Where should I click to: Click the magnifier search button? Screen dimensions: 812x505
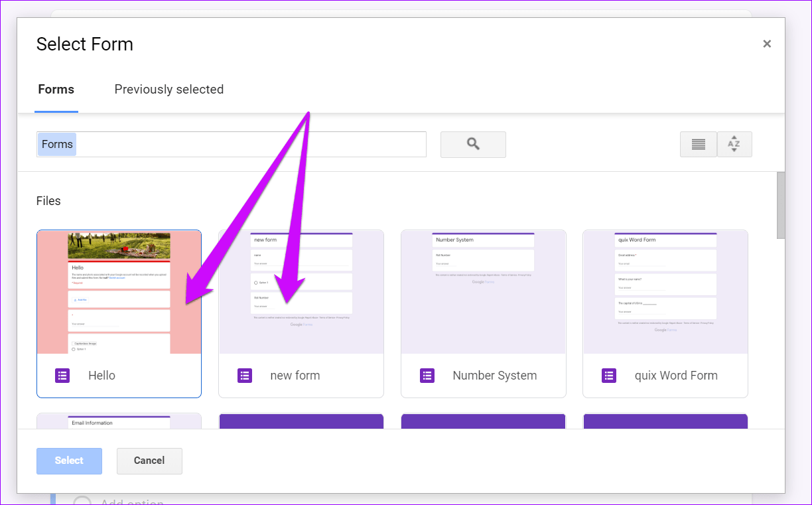point(473,144)
